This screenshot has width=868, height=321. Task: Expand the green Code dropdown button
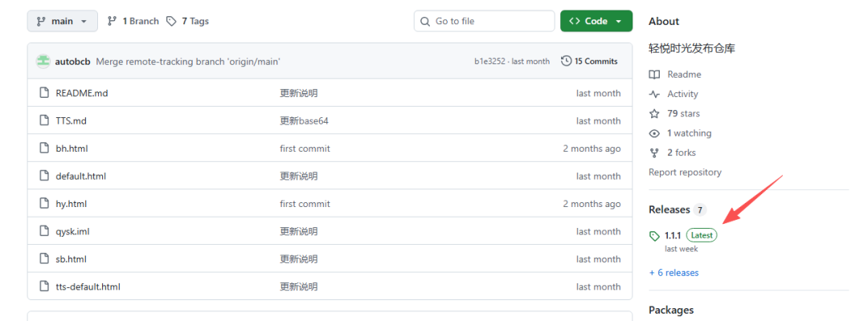pyautogui.click(x=596, y=21)
